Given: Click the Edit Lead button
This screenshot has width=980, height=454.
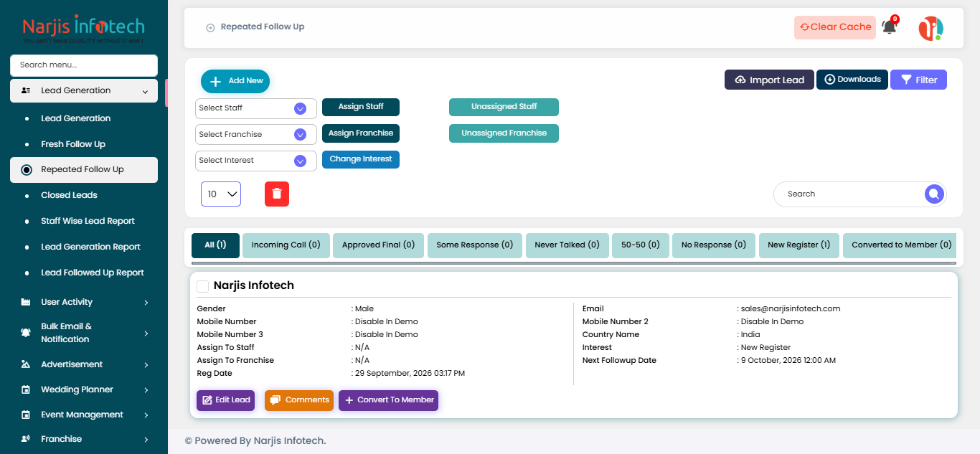Looking at the screenshot, I should [x=225, y=400].
